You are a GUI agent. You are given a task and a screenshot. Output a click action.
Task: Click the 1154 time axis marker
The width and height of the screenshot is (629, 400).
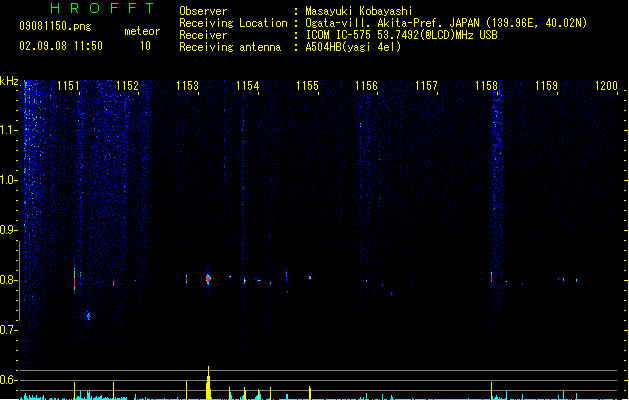(x=248, y=86)
